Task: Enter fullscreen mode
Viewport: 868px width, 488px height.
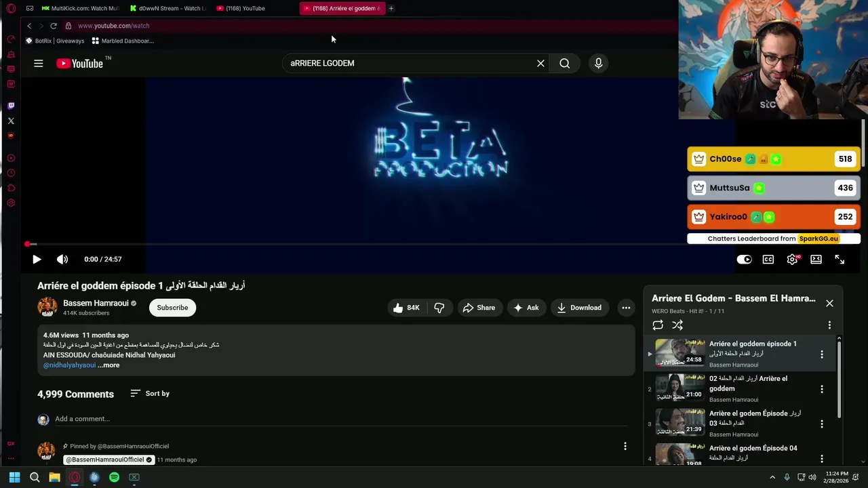Action: 840,260
